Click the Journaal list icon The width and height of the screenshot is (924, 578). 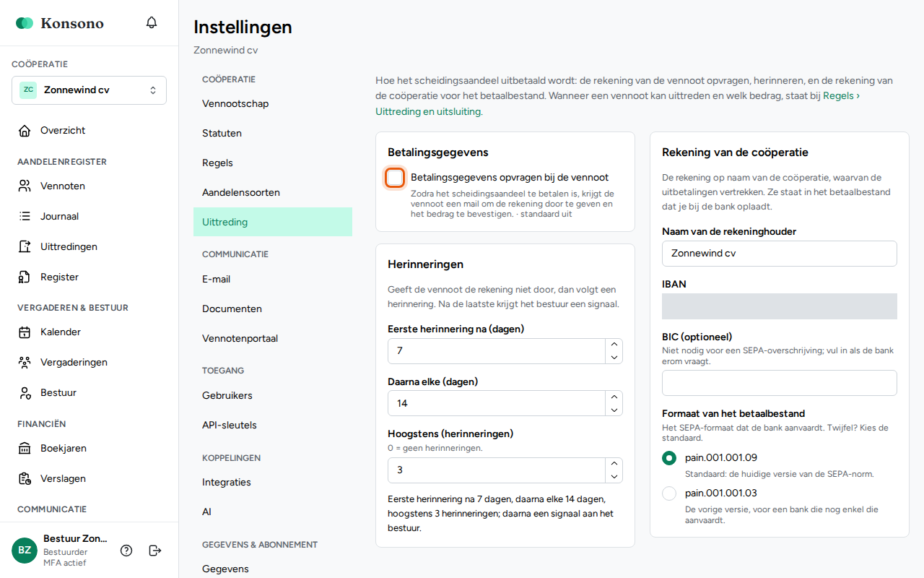click(25, 217)
